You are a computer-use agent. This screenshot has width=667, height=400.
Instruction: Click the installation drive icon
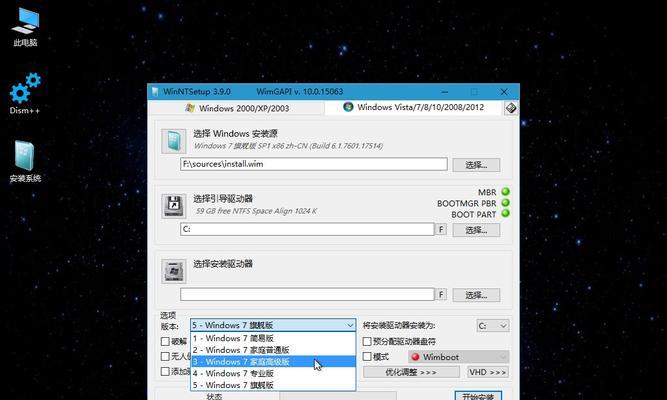coord(174,271)
